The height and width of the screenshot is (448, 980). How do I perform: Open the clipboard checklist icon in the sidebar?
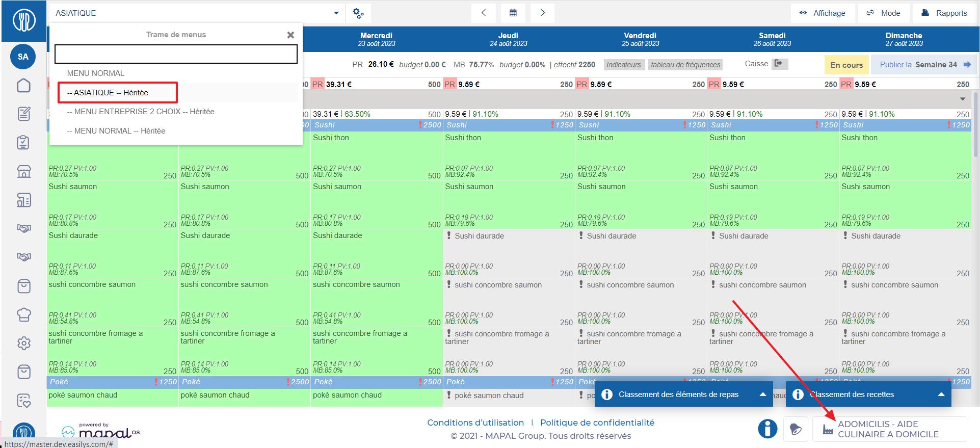point(23,142)
